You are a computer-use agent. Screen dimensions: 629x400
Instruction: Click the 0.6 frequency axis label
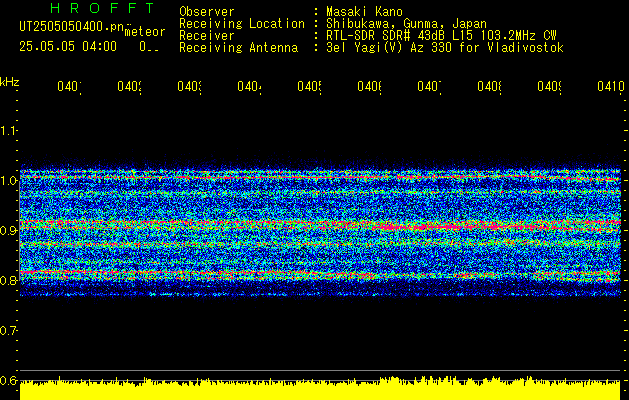[x=9, y=380]
